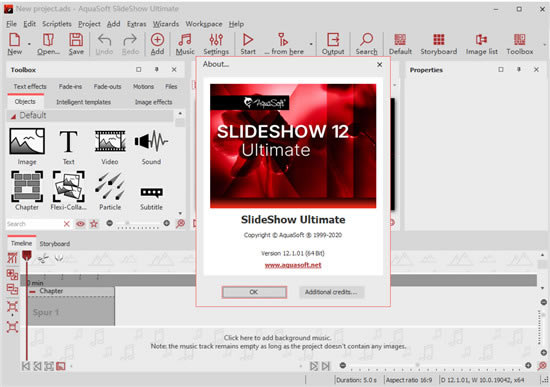Click the Redo arrow icon
Viewport: 550px width, 387px height.
click(130, 44)
